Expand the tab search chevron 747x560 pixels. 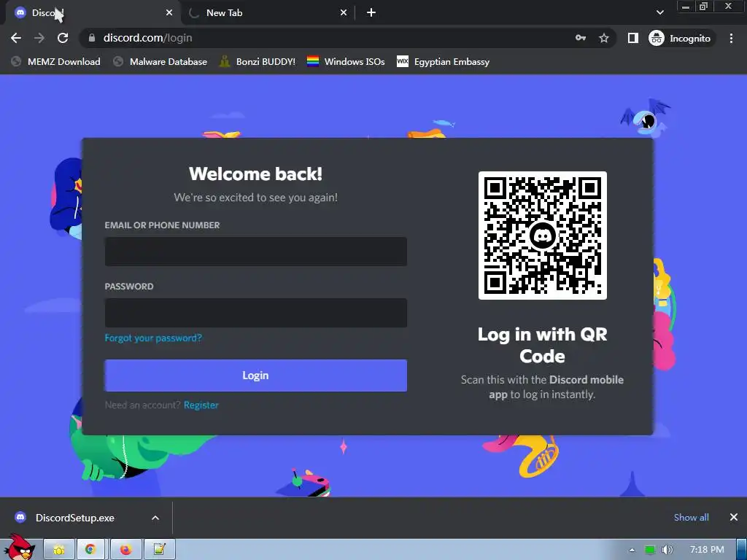tap(659, 12)
